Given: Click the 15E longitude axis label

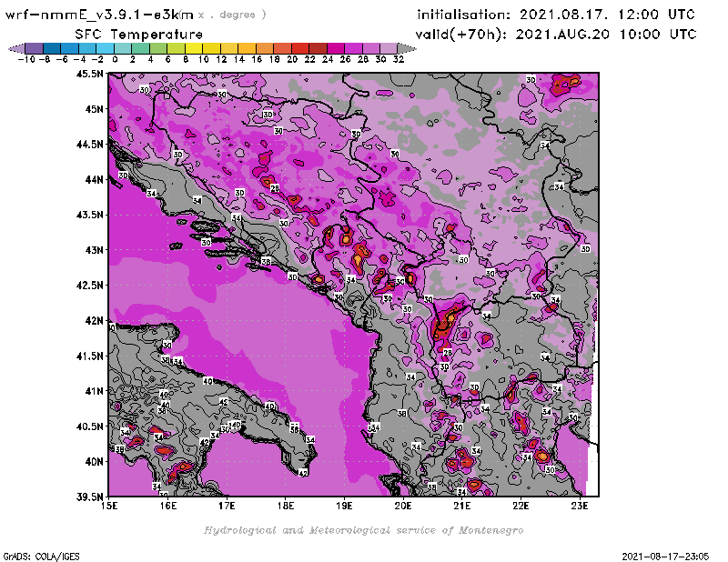Looking at the screenshot, I should [110, 506].
